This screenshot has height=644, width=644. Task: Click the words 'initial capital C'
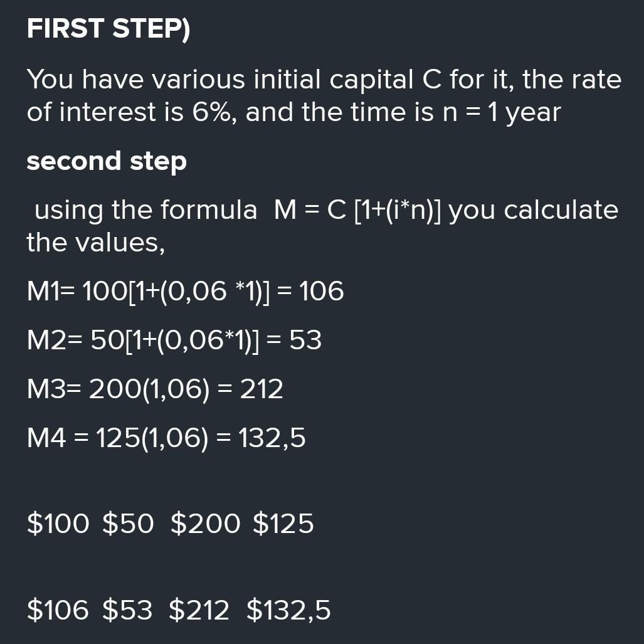coord(347,79)
